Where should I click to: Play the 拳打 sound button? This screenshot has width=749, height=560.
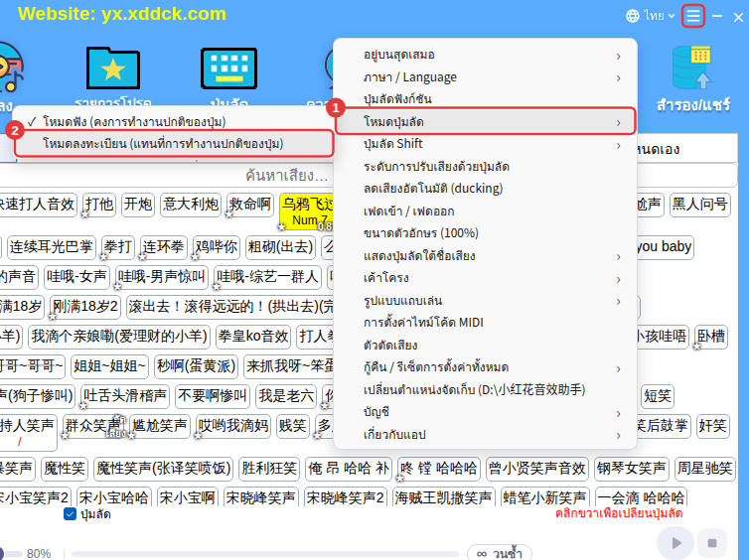[x=118, y=247]
